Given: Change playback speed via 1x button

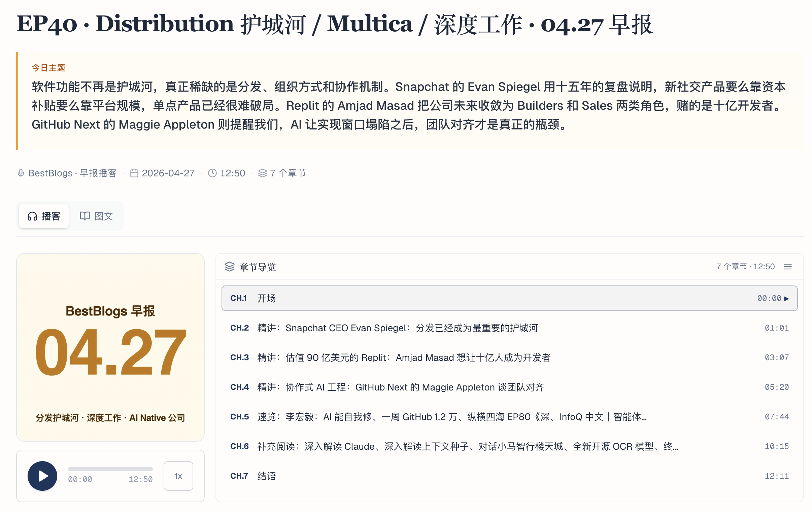Looking at the screenshot, I should (178, 476).
